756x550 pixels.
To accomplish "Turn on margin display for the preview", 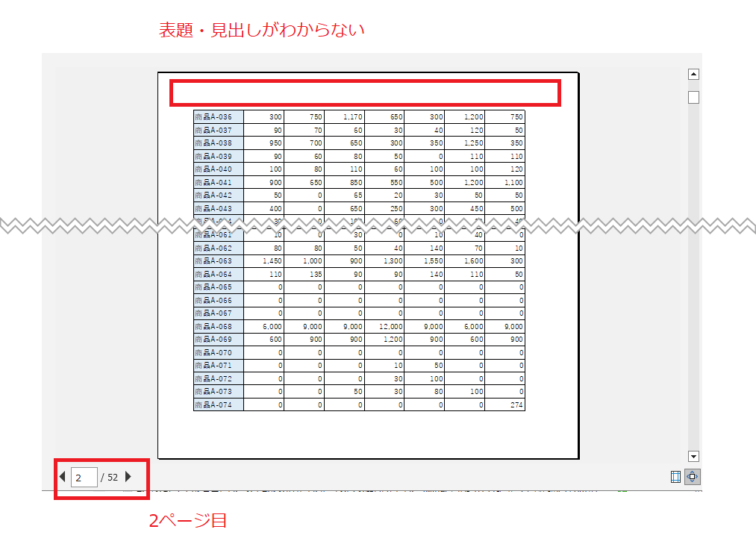I will [x=675, y=476].
